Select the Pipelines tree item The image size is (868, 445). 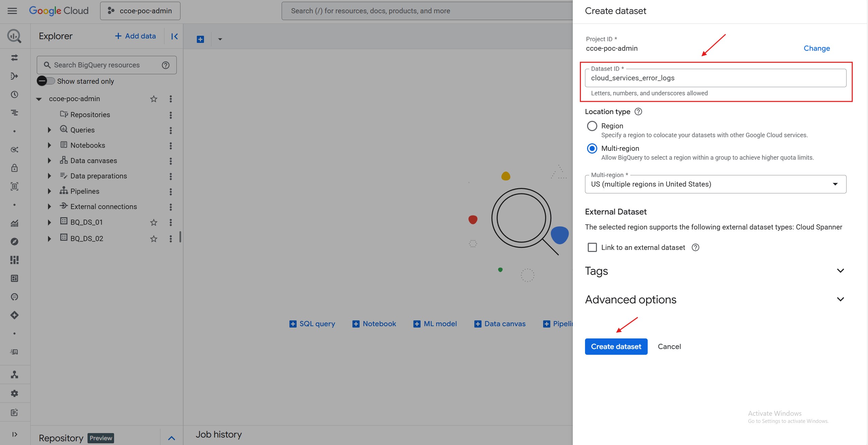(84, 191)
